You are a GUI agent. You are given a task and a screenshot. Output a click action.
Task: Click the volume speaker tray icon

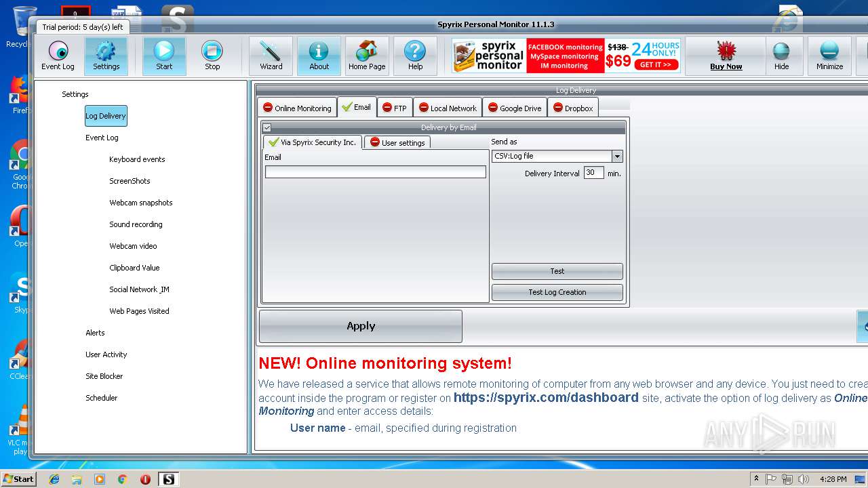pos(804,479)
